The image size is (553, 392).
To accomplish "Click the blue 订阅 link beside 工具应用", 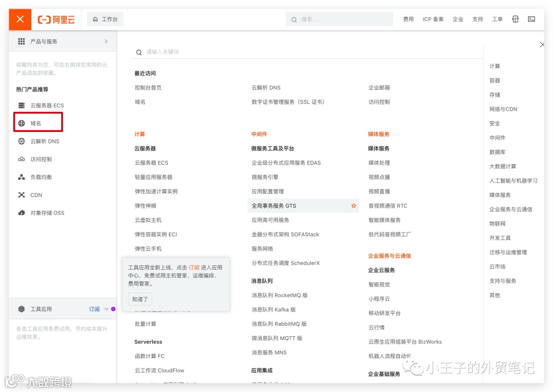I will [x=94, y=309].
